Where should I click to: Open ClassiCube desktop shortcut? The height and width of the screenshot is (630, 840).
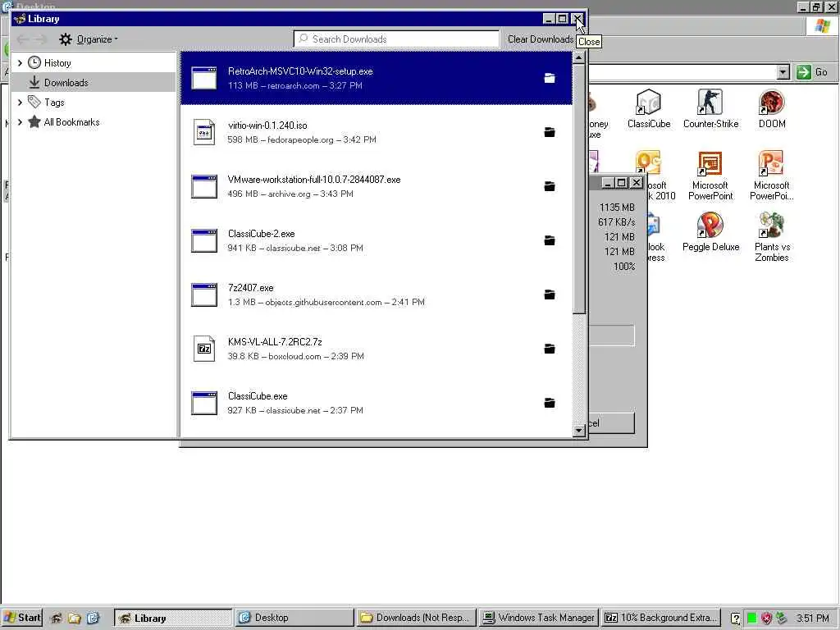649,109
